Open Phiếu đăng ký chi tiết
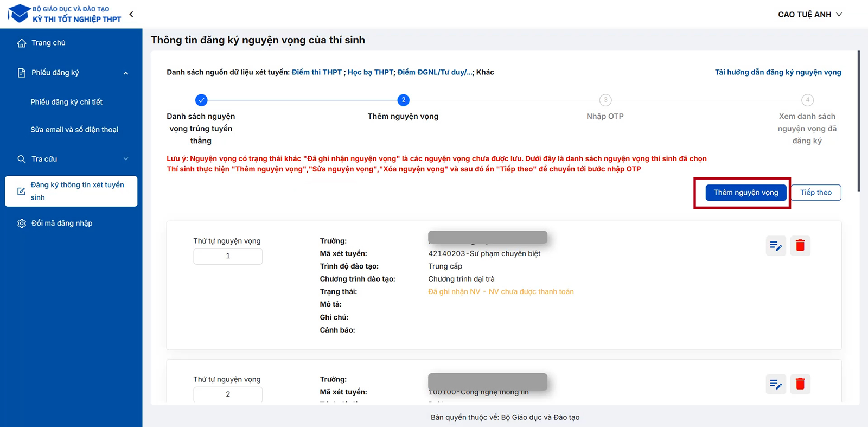Viewport: 868px width, 427px height. coord(66,102)
